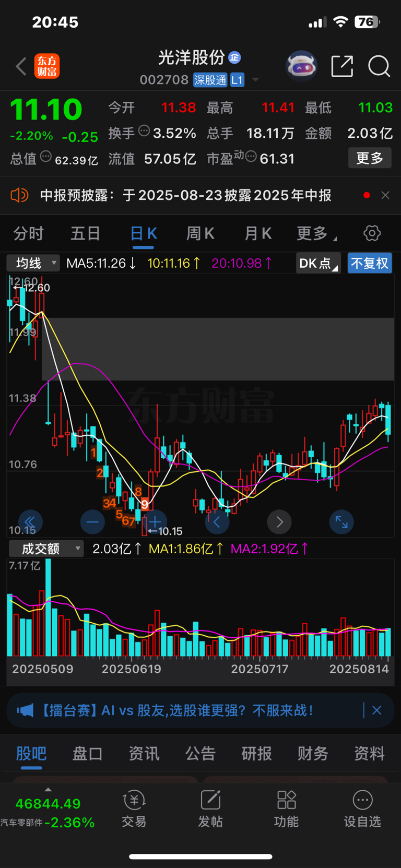
Task: Open the DK点 dropdown
Action: [318, 263]
